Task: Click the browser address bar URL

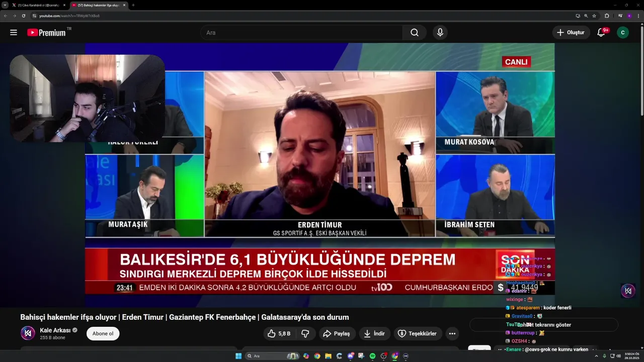Action: [x=69, y=16]
